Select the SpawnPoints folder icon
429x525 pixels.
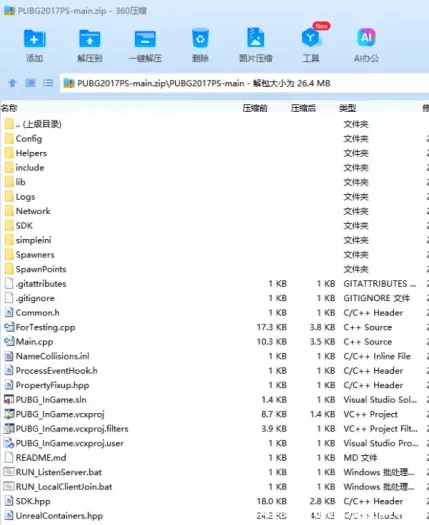9,269
